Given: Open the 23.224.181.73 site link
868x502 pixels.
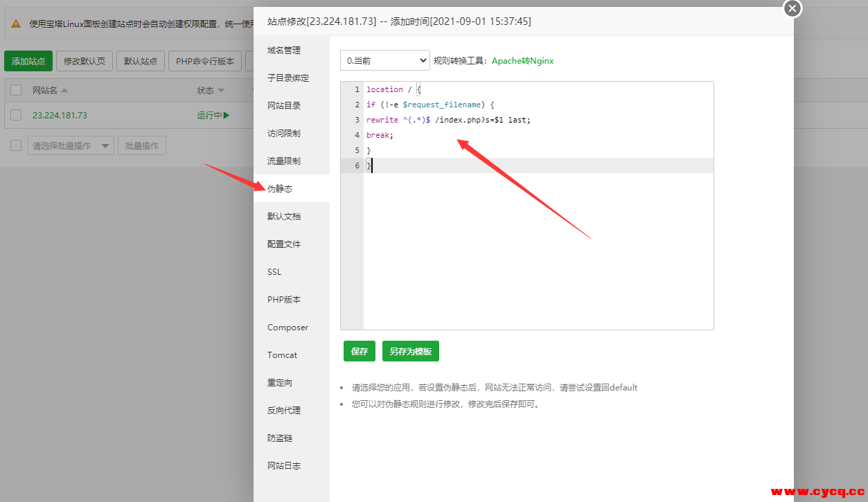Looking at the screenshot, I should click(60, 116).
